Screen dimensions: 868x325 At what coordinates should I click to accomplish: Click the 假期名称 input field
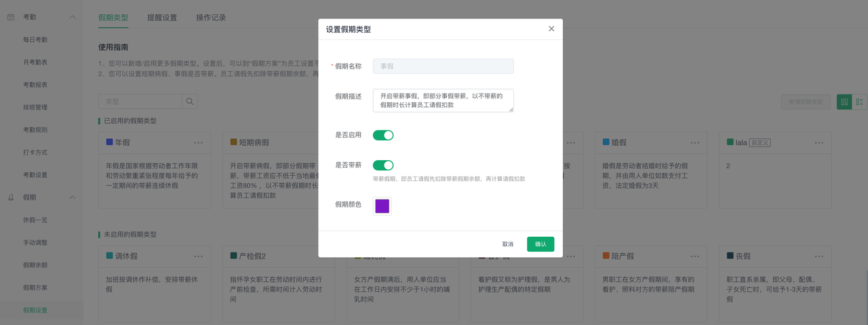443,66
